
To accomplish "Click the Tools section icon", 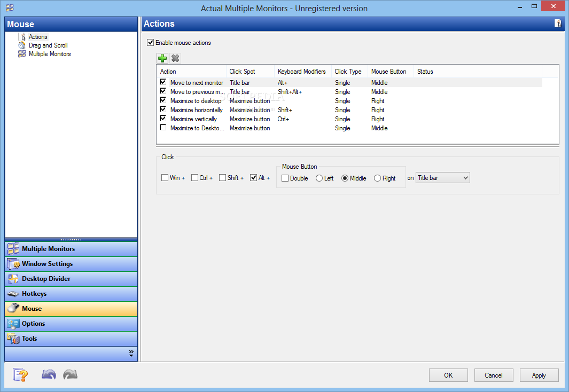I will click(13, 339).
